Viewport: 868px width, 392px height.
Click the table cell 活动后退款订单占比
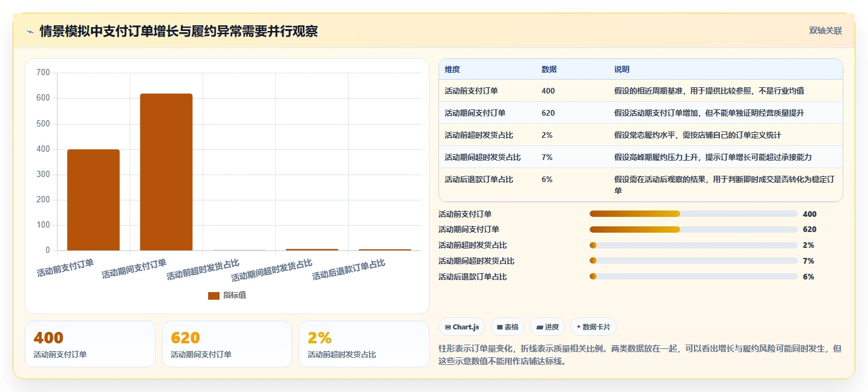click(x=479, y=180)
